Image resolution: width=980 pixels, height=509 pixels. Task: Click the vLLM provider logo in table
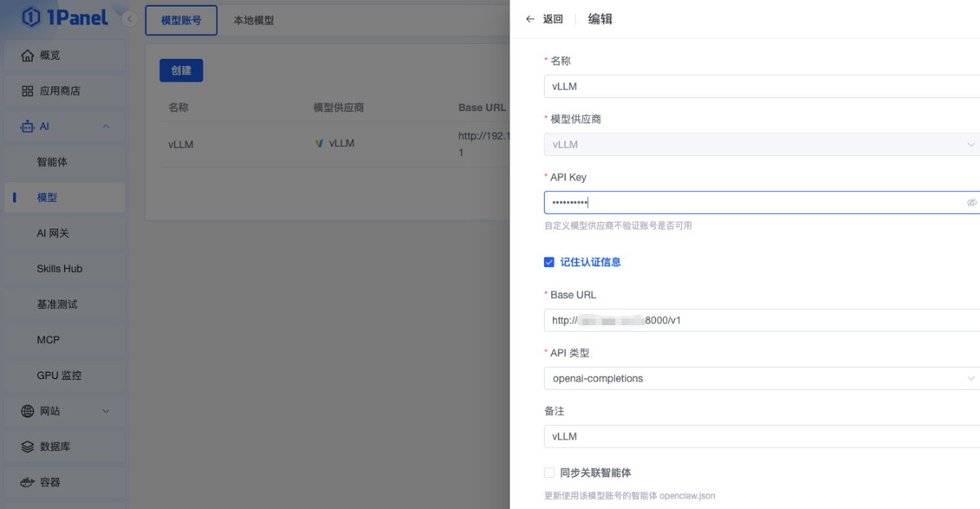click(319, 144)
